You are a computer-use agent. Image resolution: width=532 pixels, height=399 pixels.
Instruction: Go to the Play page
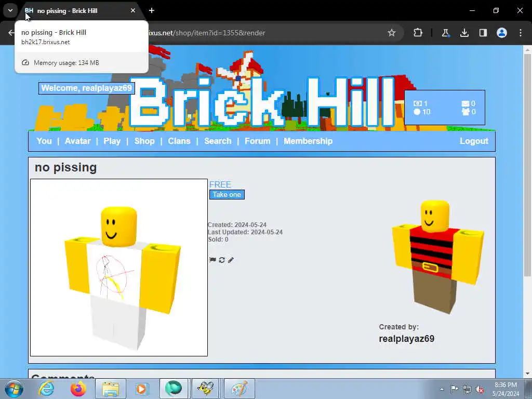tap(112, 141)
